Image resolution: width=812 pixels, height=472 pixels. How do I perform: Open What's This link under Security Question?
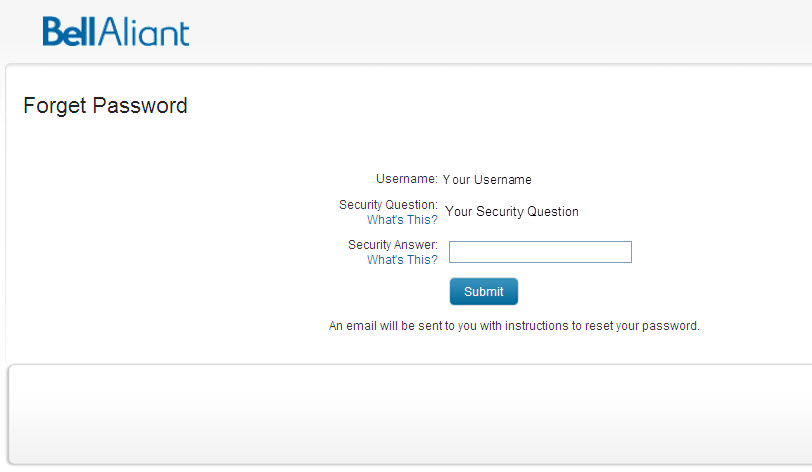point(402,220)
